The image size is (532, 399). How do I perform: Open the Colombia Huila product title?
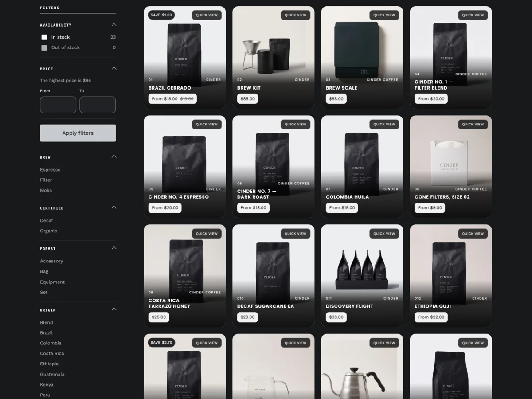(x=347, y=197)
